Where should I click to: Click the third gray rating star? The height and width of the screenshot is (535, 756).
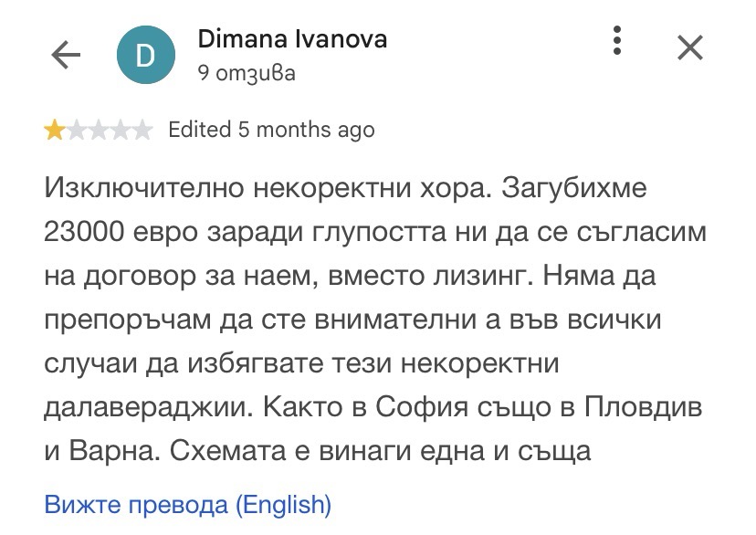tap(99, 131)
